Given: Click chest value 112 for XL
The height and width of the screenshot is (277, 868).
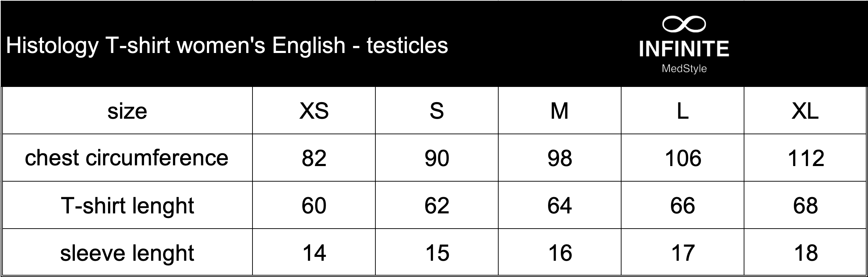Looking at the screenshot, I should 805,158.
